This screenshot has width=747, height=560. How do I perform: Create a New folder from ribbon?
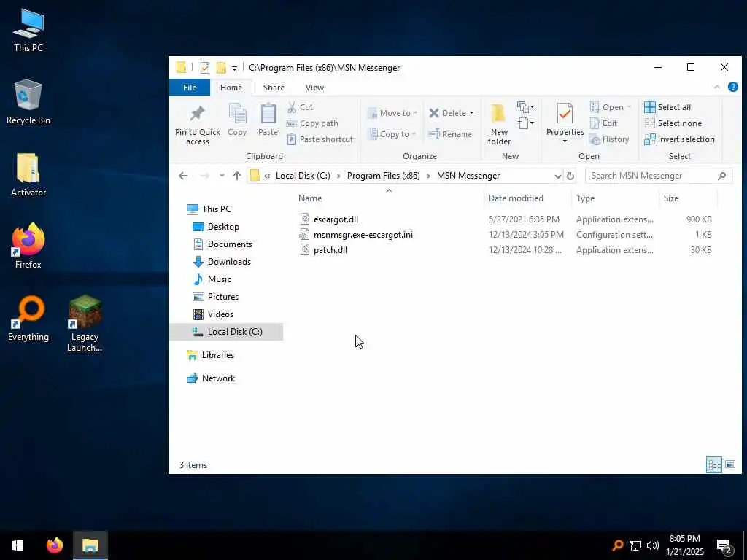tap(499, 124)
